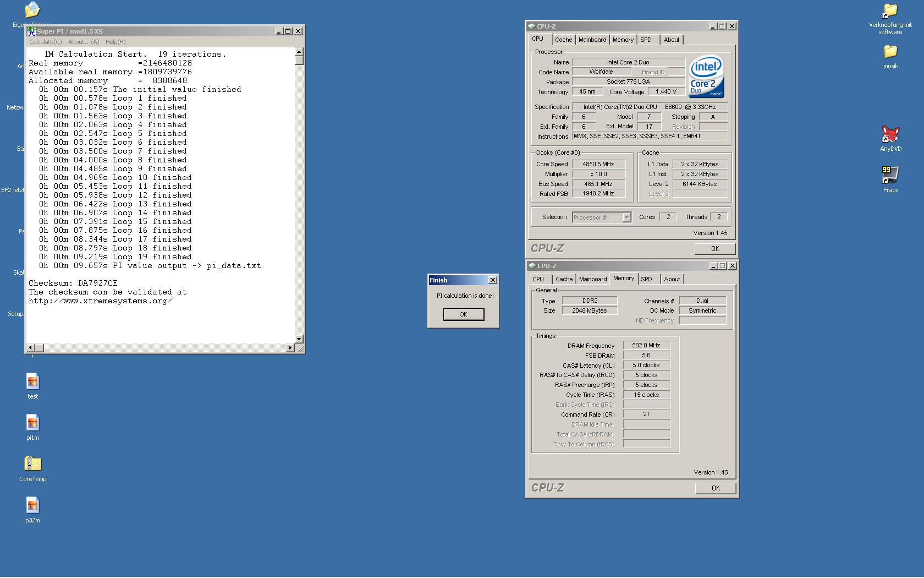
Task: Open About tab in lower CPU-Z window
Action: (672, 279)
